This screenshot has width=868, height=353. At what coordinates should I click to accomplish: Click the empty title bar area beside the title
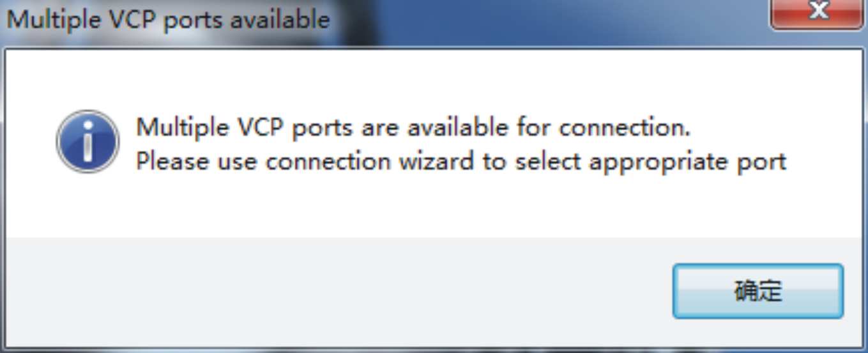549,19
